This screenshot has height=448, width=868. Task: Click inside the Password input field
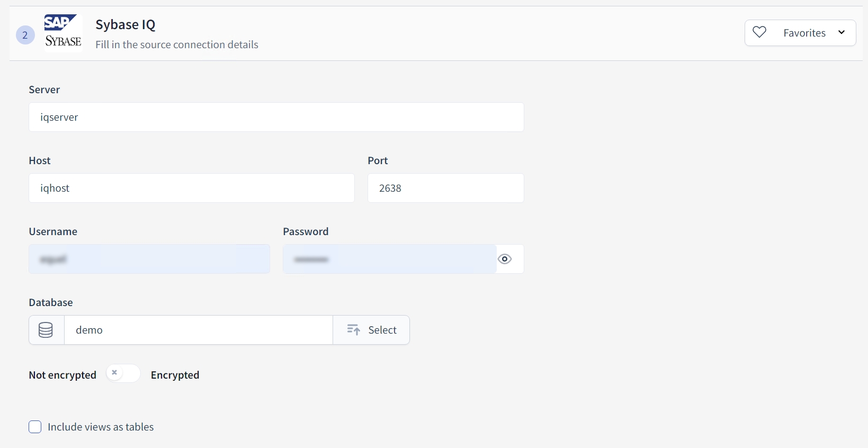click(x=389, y=259)
